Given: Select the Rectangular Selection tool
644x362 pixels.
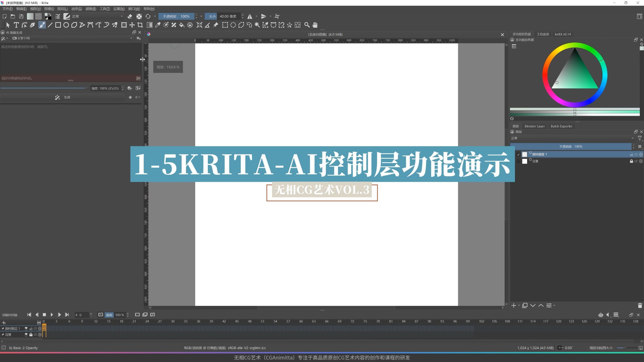Looking at the screenshot, I should click(225, 25).
